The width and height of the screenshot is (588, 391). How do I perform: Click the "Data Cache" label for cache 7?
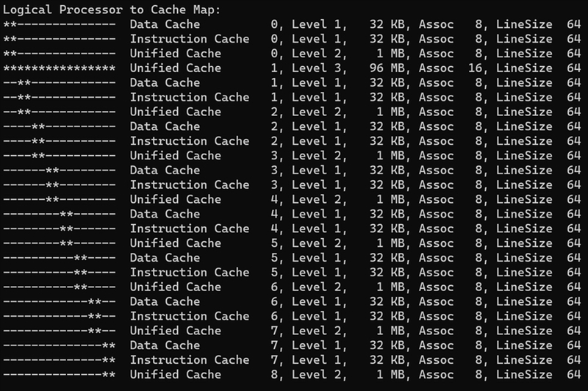coord(165,345)
